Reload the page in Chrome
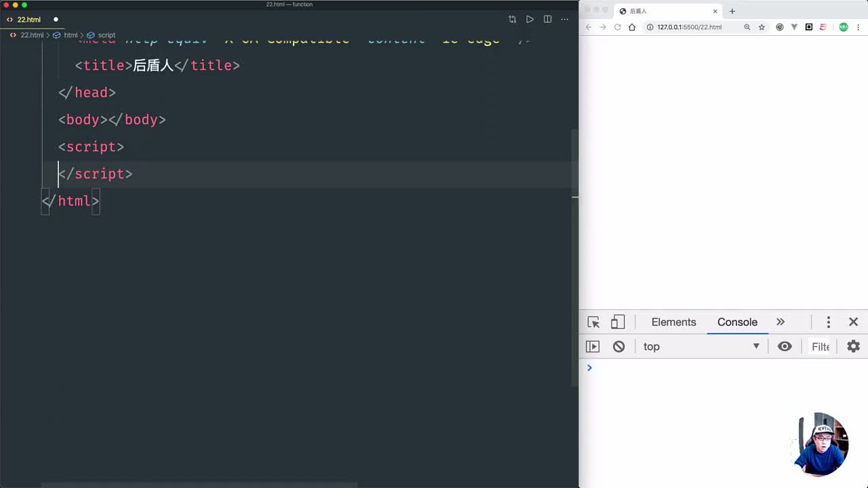Image resolution: width=868 pixels, height=488 pixels. click(x=617, y=27)
